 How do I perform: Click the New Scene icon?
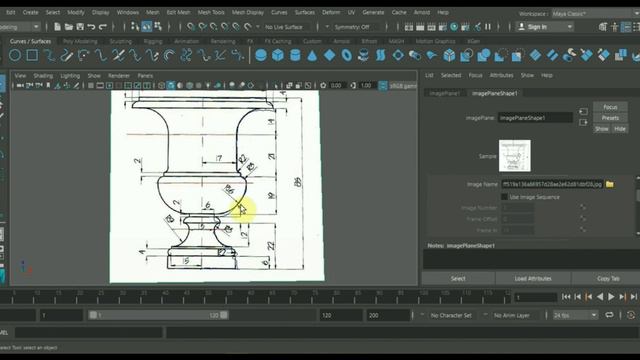pos(58,27)
